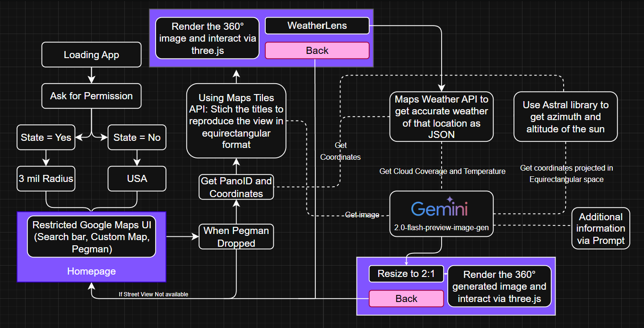This screenshot has height=328, width=644.
Task: Select the USA node
Action: tap(137, 179)
